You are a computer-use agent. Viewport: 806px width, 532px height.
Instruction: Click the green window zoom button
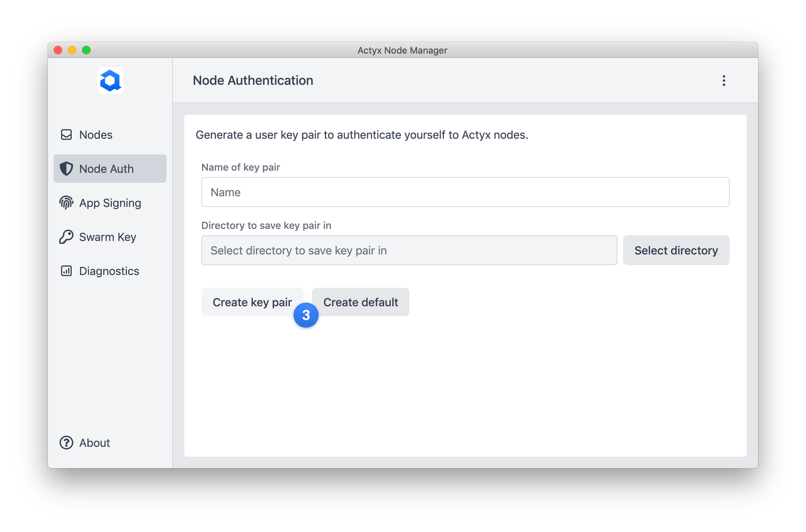pyautogui.click(x=86, y=50)
